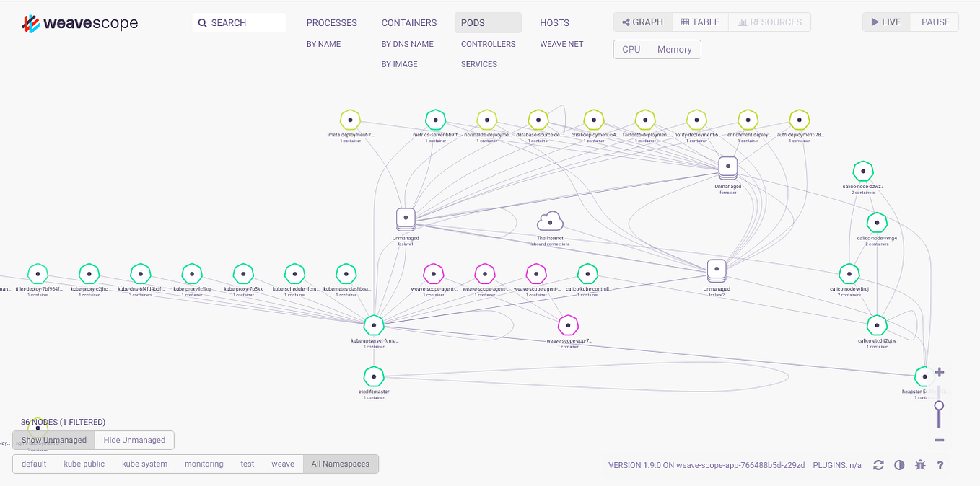This screenshot has width=980, height=486.
Task: Open containers By DNS Name view
Action: click(408, 44)
